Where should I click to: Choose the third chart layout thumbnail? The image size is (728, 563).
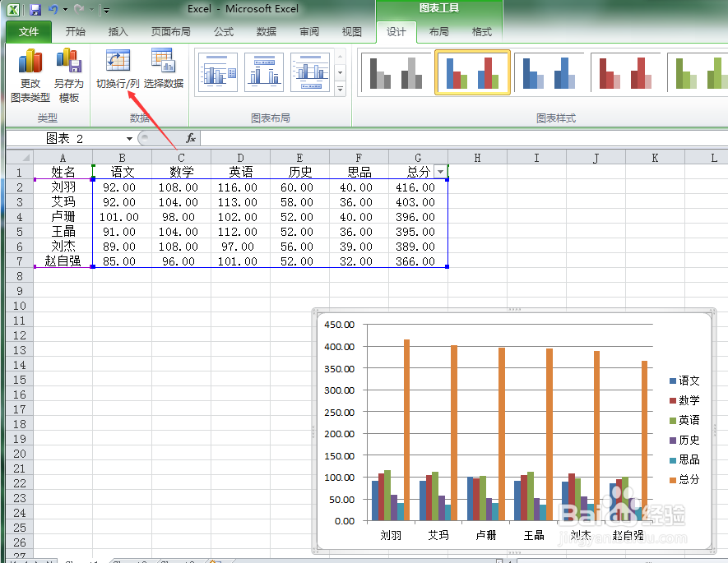pos(309,72)
